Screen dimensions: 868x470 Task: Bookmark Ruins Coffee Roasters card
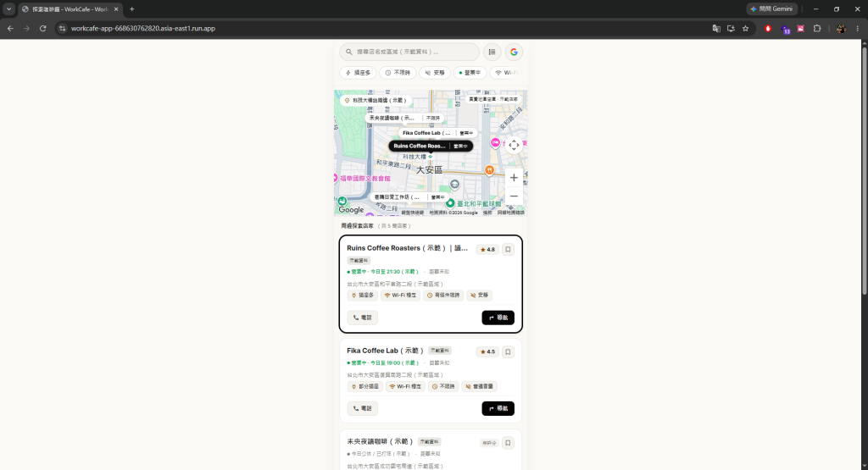(508, 249)
